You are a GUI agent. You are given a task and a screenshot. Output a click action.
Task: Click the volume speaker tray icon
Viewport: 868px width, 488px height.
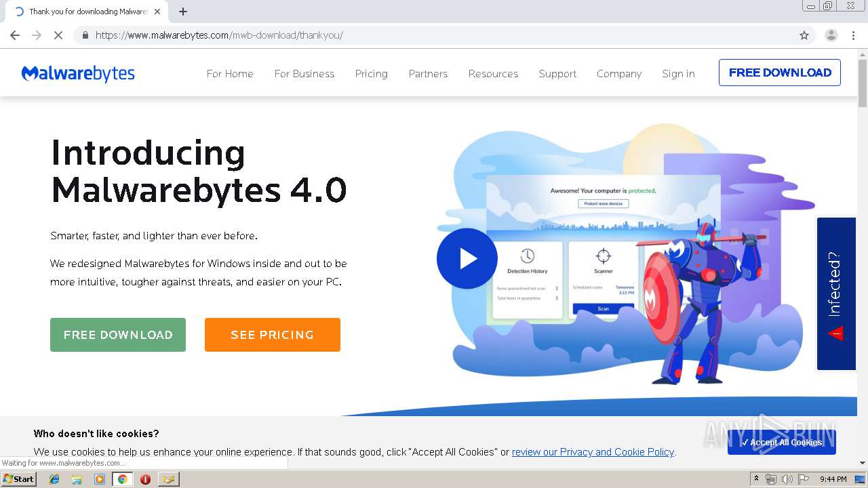click(787, 479)
